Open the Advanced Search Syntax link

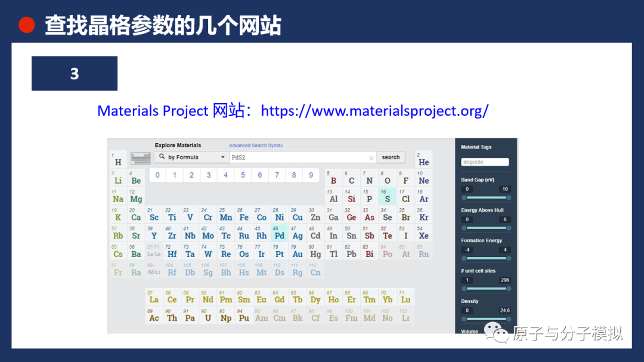(x=256, y=146)
